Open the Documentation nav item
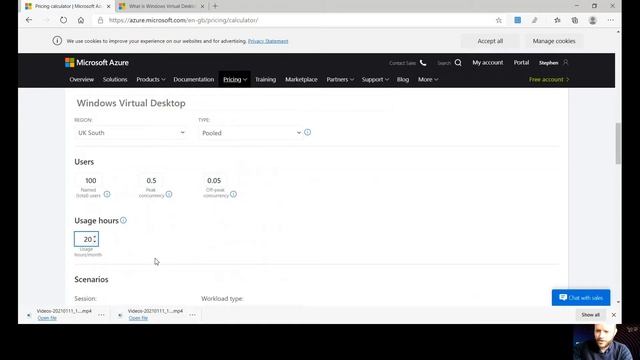The height and width of the screenshot is (360, 640). point(193,80)
